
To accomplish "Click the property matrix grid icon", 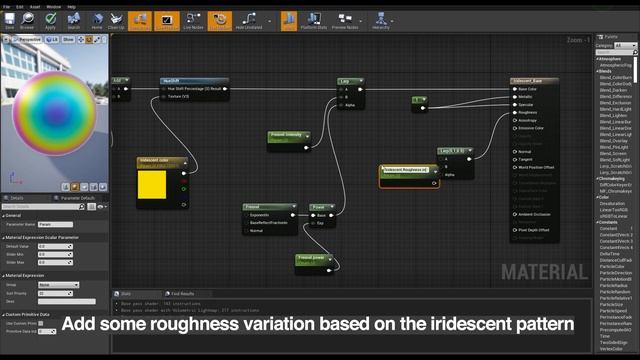I will coord(91,207).
